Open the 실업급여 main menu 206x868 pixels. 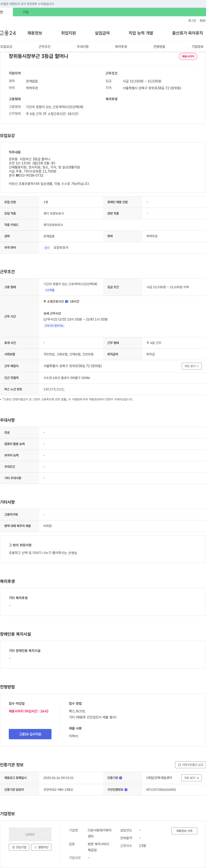pyautogui.click(x=102, y=33)
